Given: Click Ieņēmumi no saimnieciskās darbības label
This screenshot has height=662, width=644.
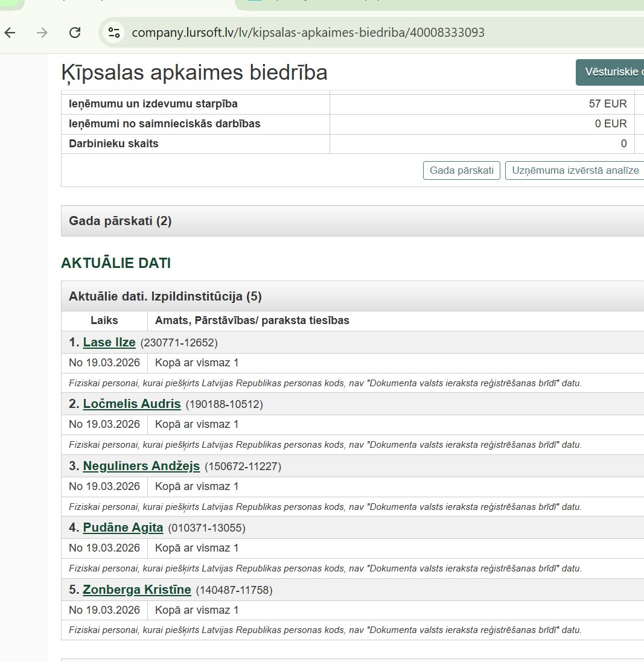Looking at the screenshot, I should [165, 124].
